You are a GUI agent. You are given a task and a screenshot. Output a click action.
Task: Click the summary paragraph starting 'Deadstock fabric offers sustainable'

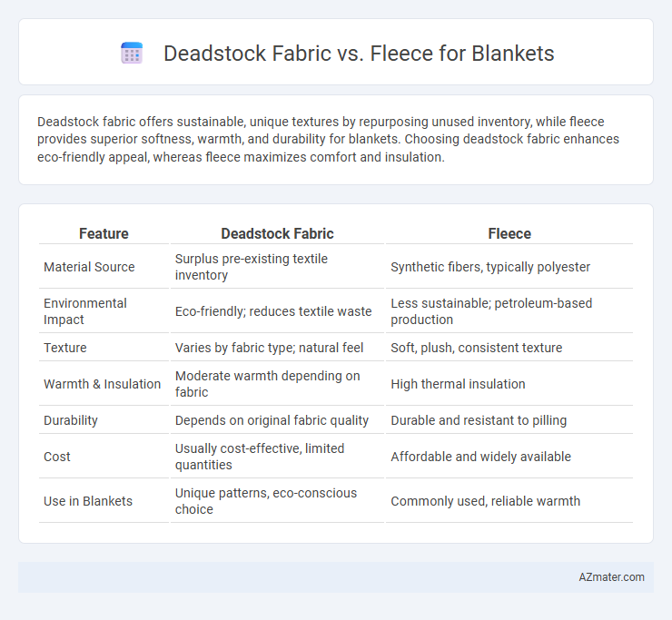click(x=329, y=139)
